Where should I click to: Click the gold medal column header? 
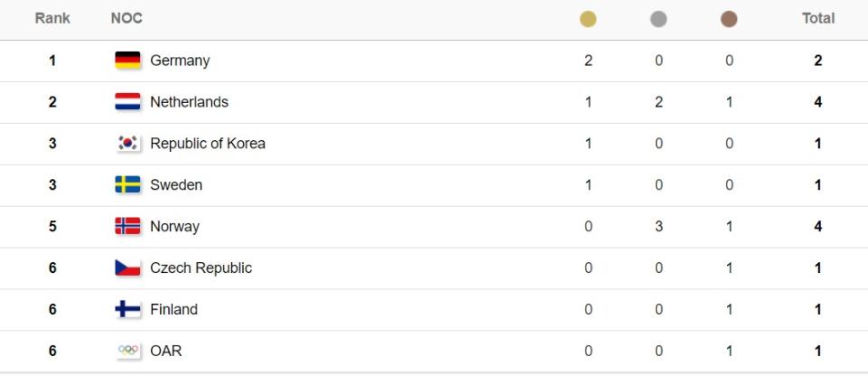(589, 19)
